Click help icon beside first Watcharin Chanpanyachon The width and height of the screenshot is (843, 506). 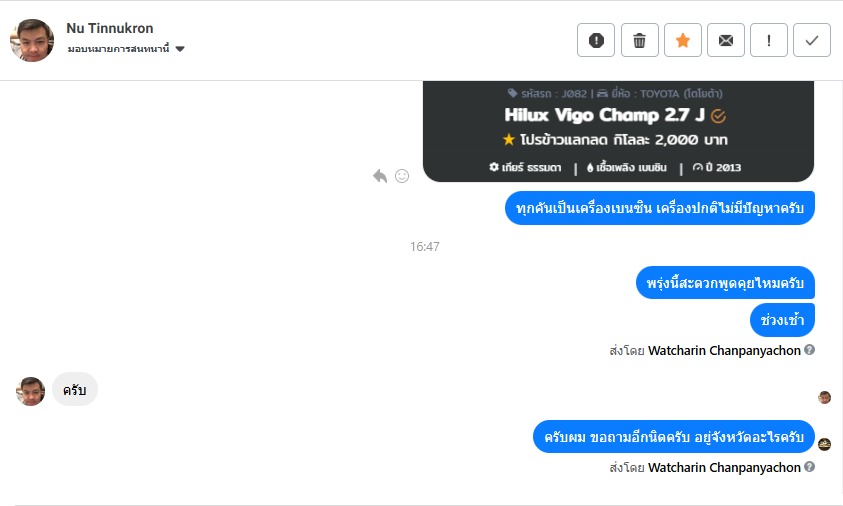[x=809, y=350]
